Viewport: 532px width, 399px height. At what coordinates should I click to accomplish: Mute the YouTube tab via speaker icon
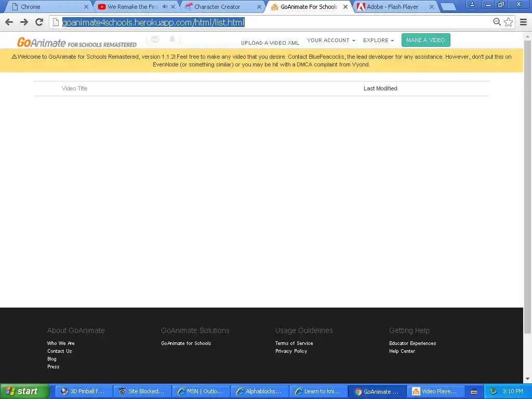(x=165, y=6)
